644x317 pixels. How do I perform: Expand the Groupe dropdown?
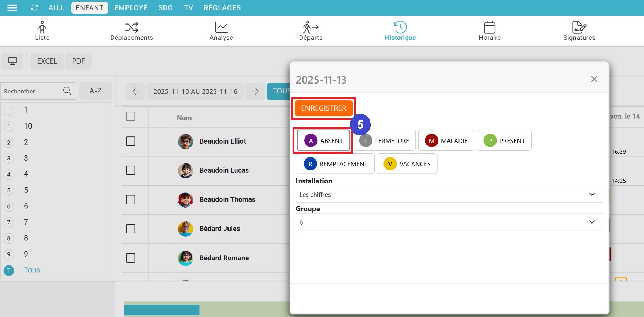449,222
